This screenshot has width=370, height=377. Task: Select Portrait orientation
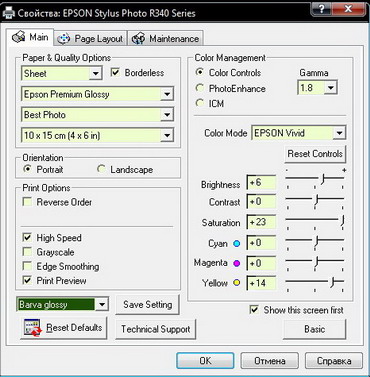click(27, 169)
